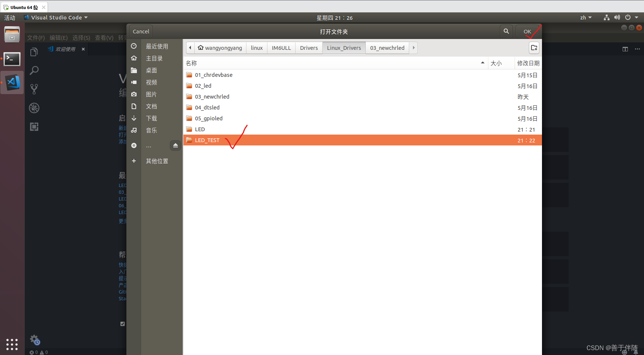Sort by the 大小 column header
Screen dimensions: 644x355
(x=501, y=63)
